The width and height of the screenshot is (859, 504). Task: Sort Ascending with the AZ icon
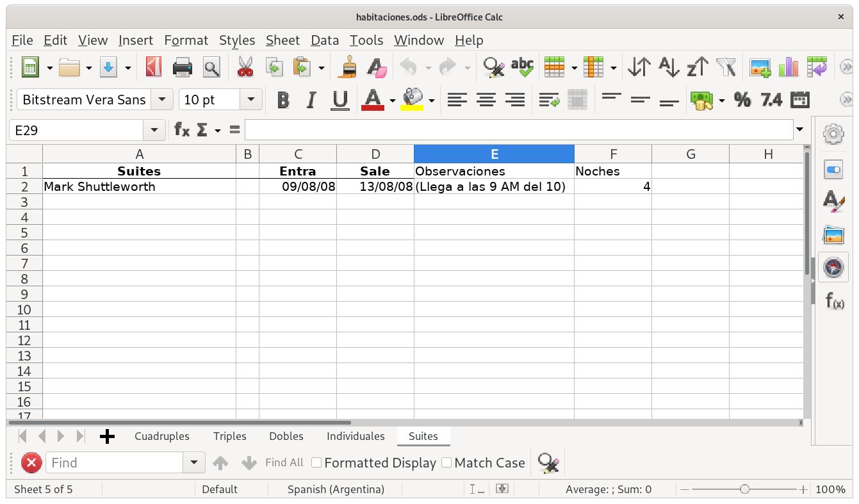(x=669, y=67)
